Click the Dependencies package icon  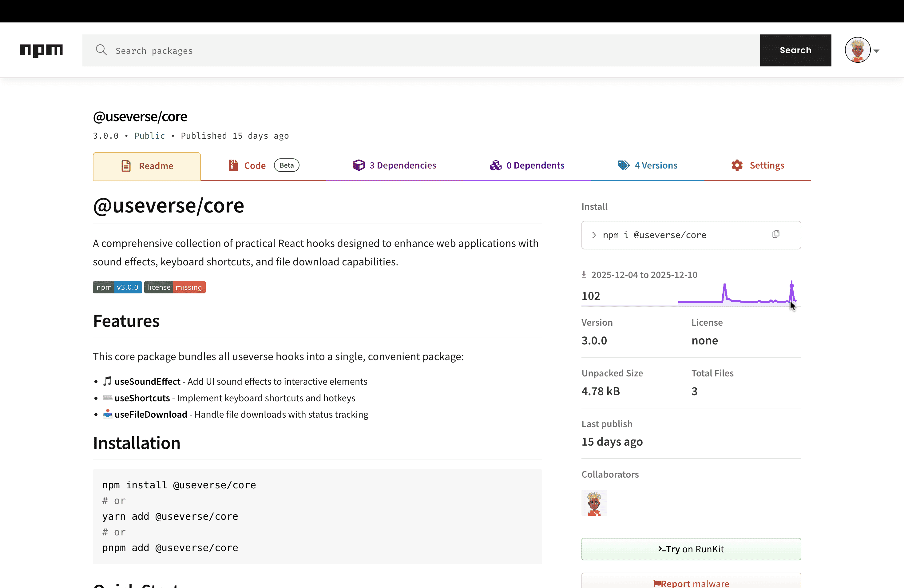[359, 165]
